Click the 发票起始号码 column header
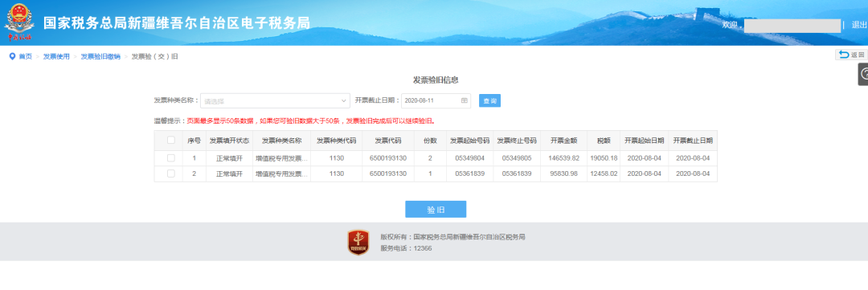 [470, 141]
